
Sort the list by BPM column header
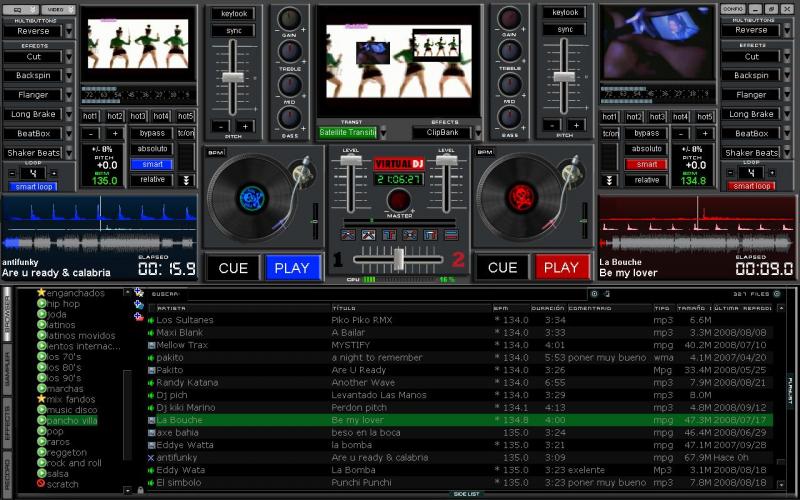click(511, 308)
